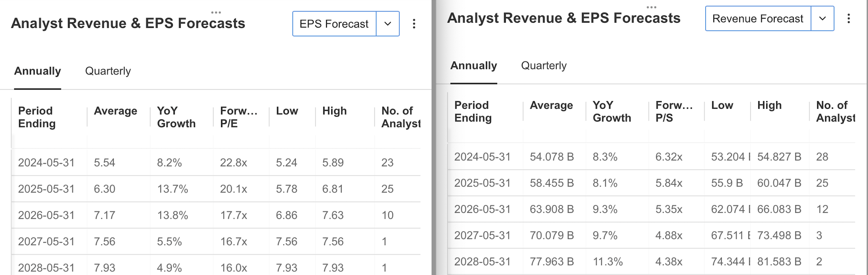Sort by Average column in Revenue table
This screenshot has height=275, width=868.
pyautogui.click(x=551, y=105)
